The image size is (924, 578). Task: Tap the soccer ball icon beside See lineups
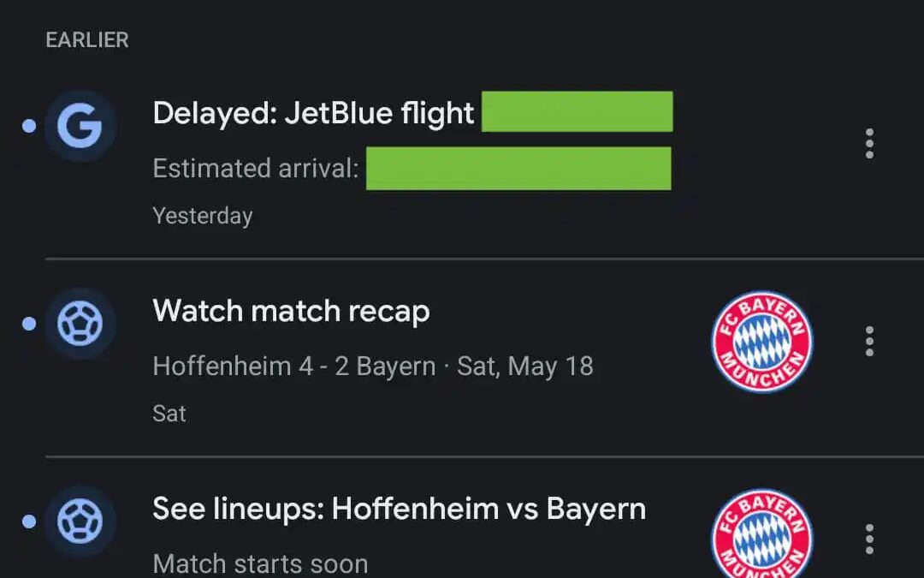point(80,521)
